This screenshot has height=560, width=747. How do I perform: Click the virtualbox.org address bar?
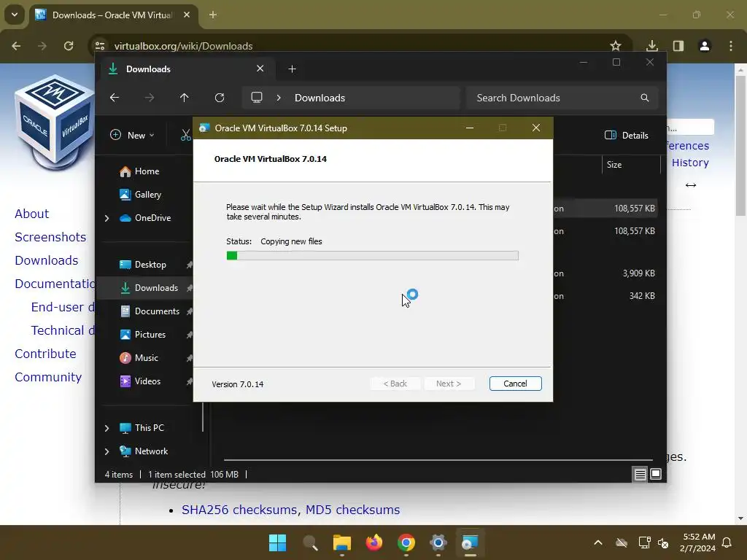[x=183, y=46]
